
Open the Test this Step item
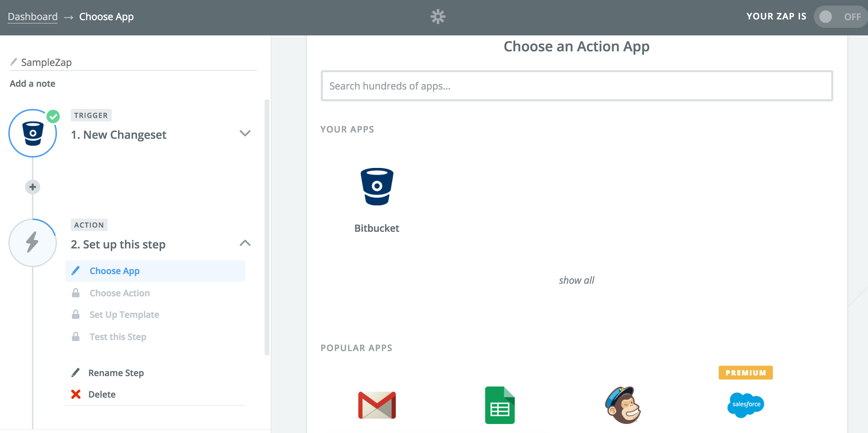(155, 337)
